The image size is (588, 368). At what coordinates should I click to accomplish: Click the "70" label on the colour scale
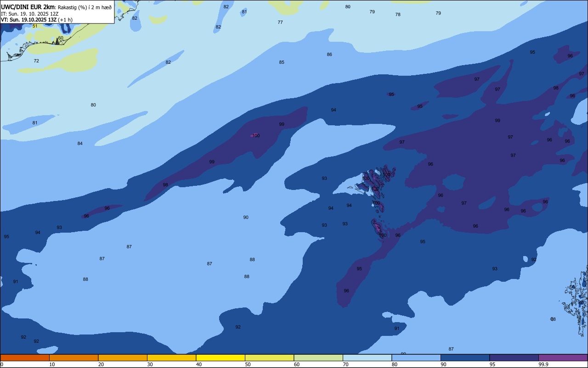[x=346, y=364]
